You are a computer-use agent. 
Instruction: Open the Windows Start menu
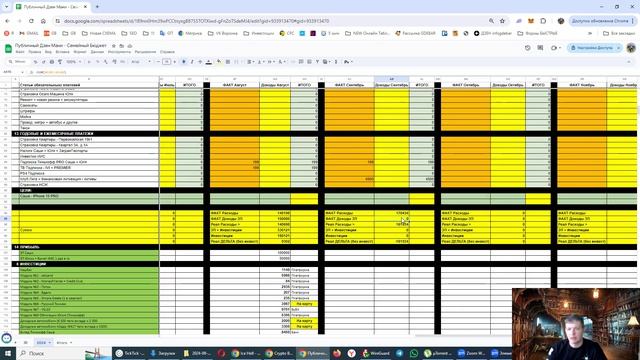click(8, 353)
